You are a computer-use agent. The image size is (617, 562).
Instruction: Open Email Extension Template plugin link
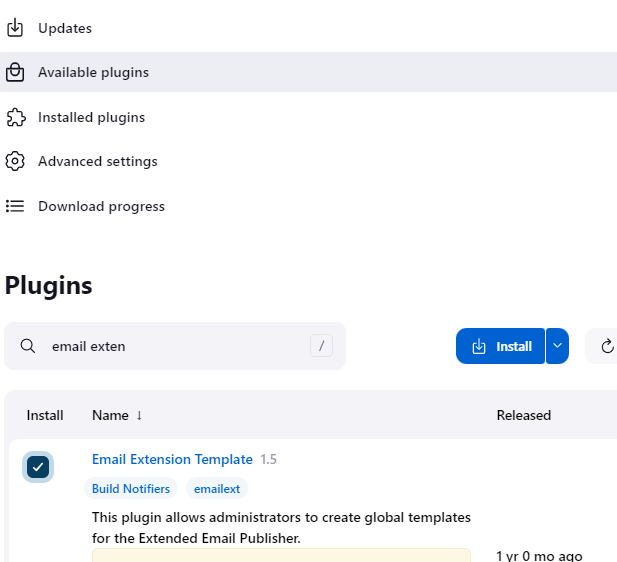point(172,459)
